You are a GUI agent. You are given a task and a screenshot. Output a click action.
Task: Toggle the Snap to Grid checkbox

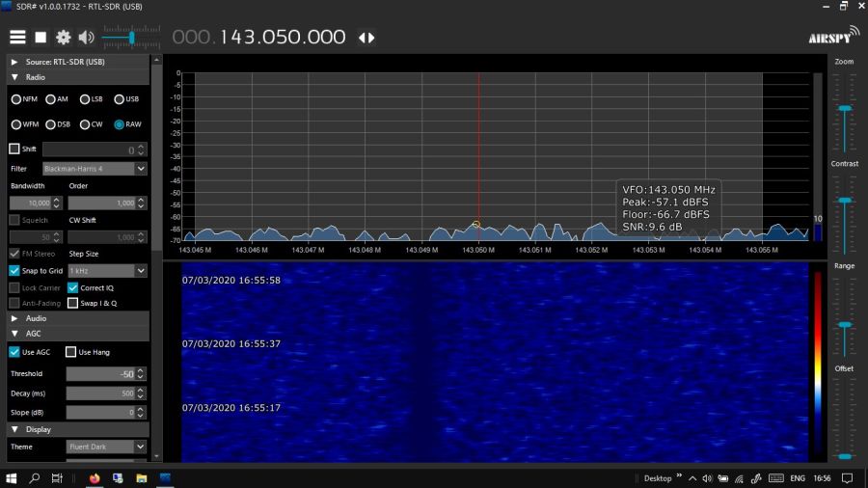(14, 271)
